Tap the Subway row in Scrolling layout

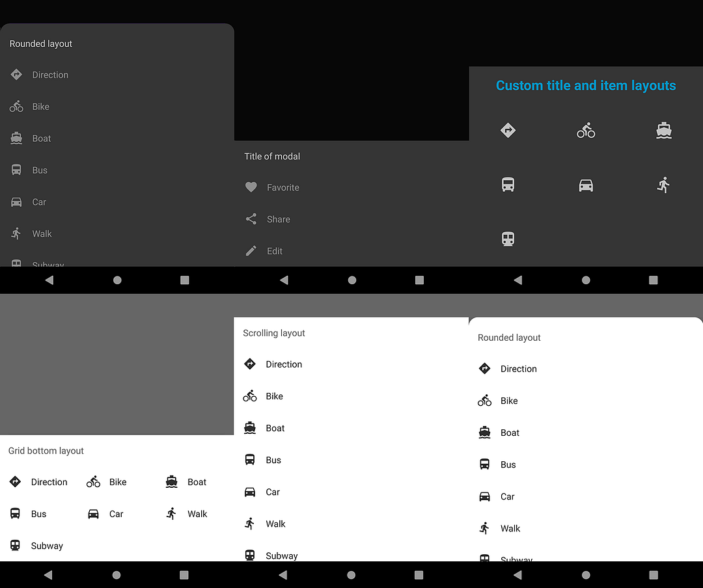[281, 555]
